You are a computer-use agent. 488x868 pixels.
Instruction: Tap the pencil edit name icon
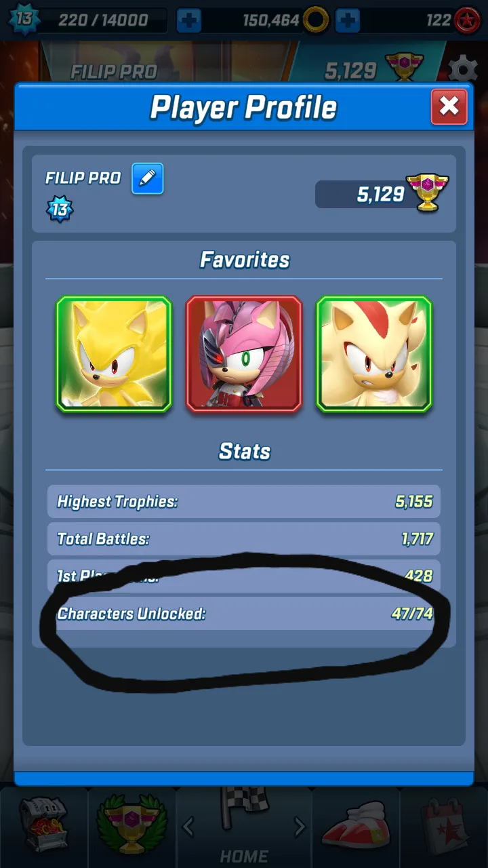click(147, 178)
